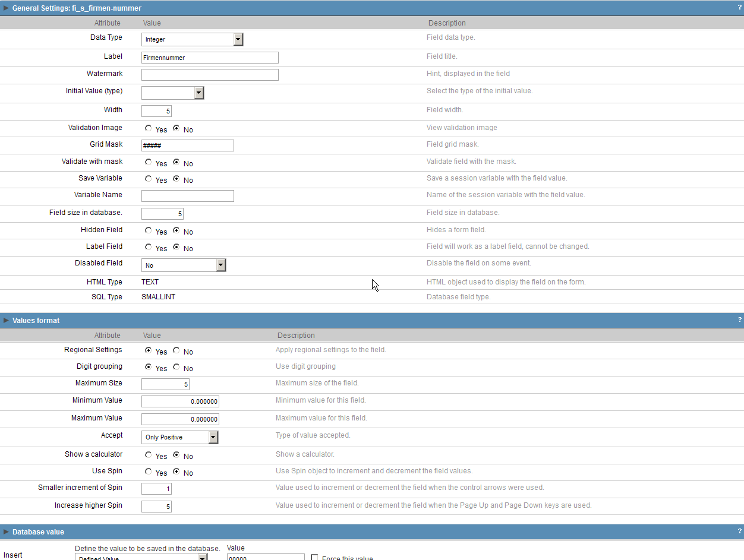Click help icon in General Settings header
This screenshot has width=744, height=560.
click(739, 8)
